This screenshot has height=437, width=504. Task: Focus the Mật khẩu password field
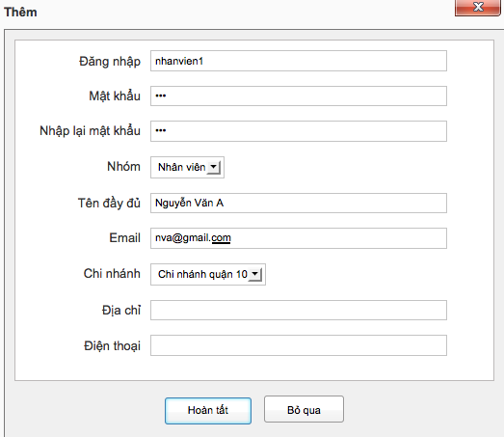tap(299, 96)
